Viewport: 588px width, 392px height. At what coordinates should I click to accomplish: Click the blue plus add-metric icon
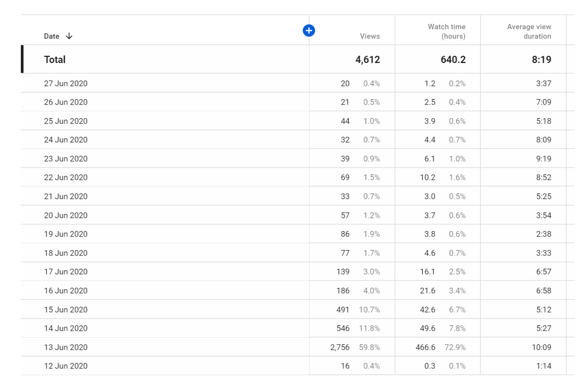pos(309,31)
